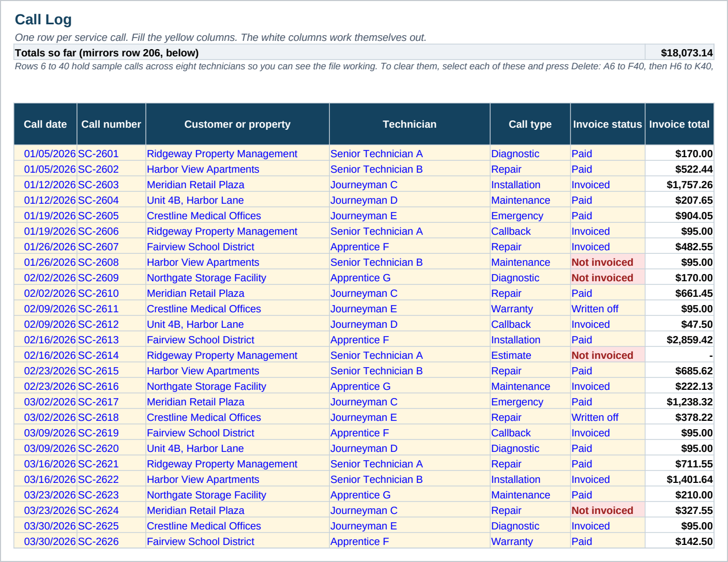Click the Invoice status column header
This screenshot has height=562, width=728.
(x=608, y=124)
